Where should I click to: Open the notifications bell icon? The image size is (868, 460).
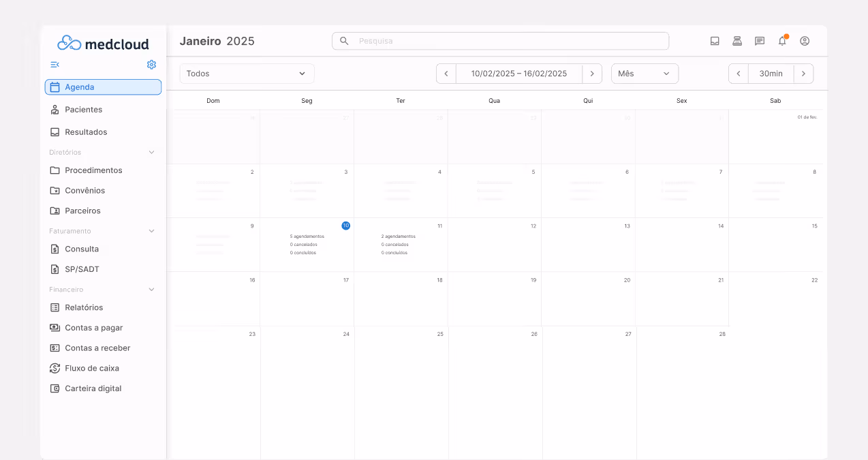tap(781, 41)
